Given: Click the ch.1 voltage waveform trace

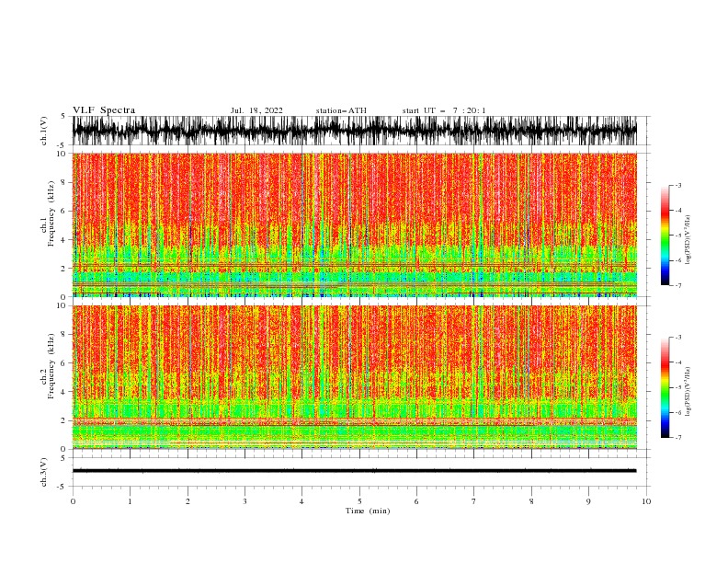Looking at the screenshot, I should pos(354,131).
